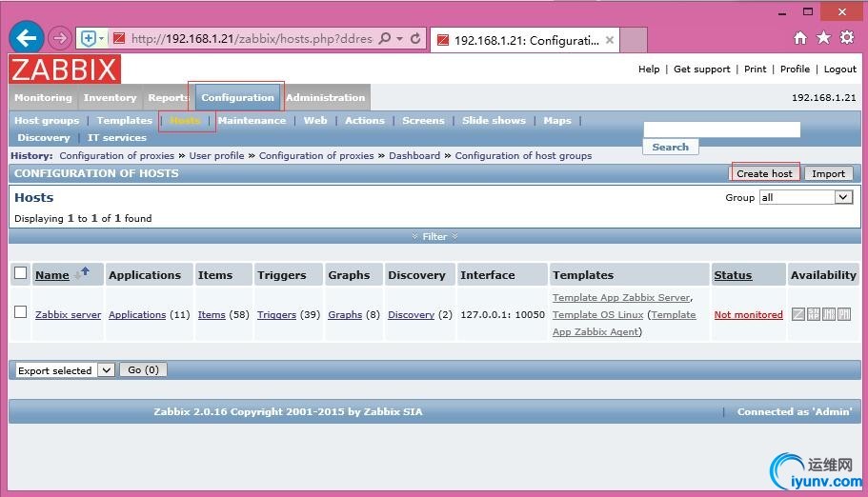The image size is (868, 497).
Task: Open Triggers (39) link
Action: (276, 314)
